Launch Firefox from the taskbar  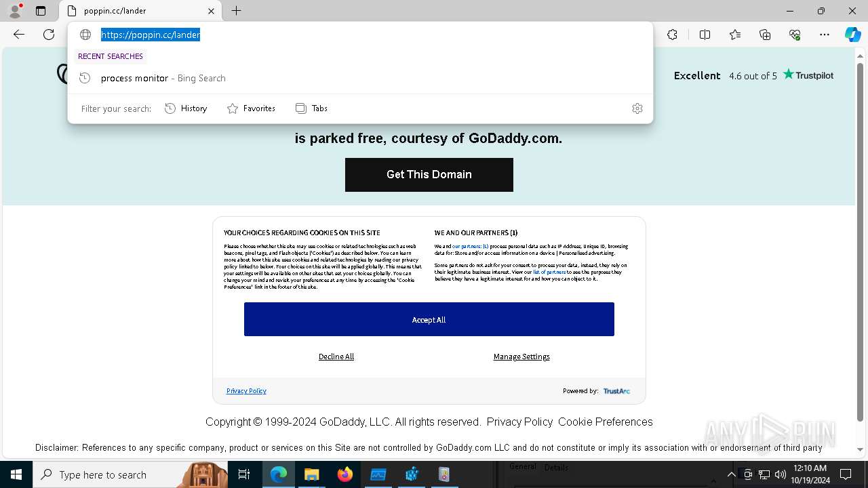pos(345,474)
